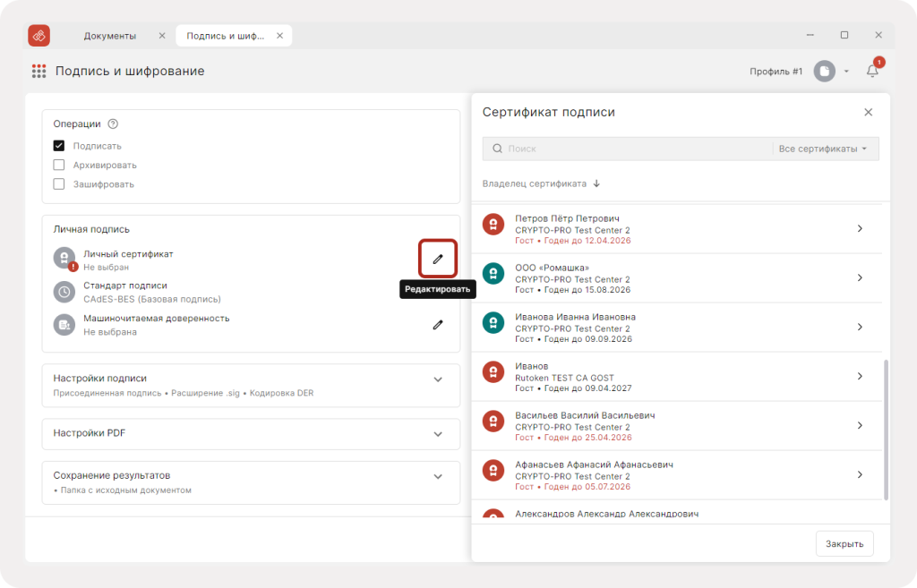Toggle sort arrow beside Владелец сертификата
The image size is (917, 588).
click(596, 183)
